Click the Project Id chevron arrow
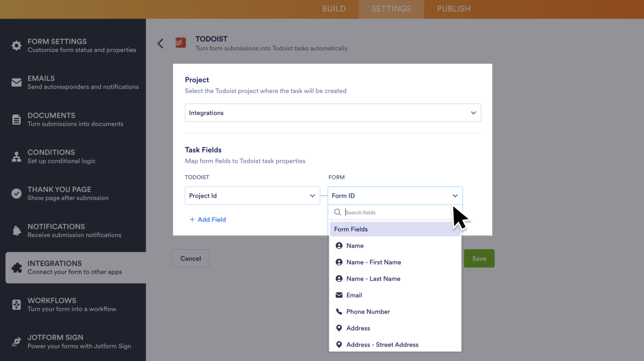Image resolution: width=644 pixels, height=361 pixels. pos(312,196)
